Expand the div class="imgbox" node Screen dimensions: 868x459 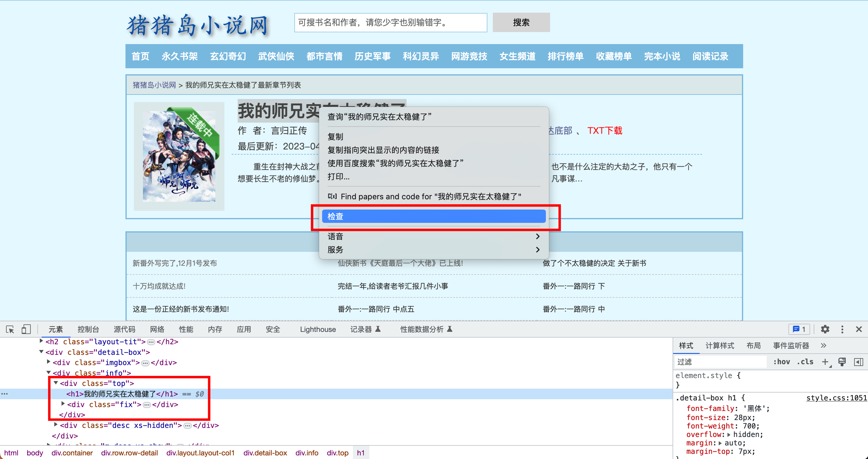(x=49, y=362)
